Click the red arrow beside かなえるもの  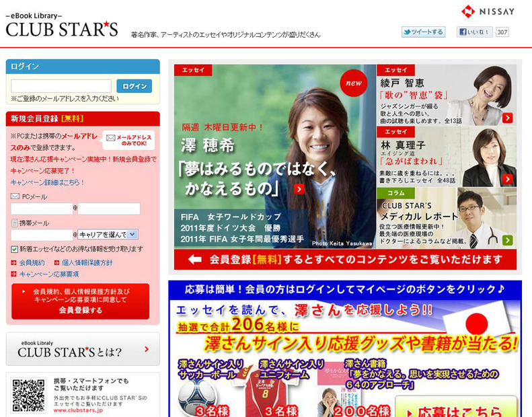[299, 189]
